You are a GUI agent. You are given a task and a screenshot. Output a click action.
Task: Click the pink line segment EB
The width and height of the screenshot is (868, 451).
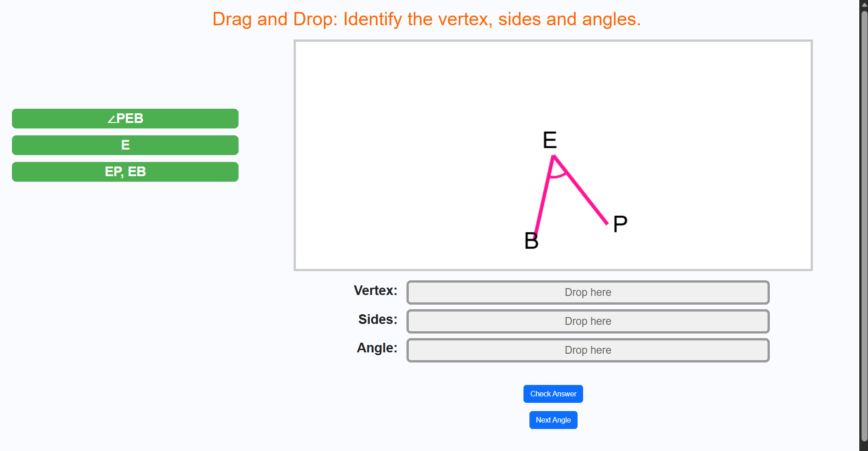[544, 197]
